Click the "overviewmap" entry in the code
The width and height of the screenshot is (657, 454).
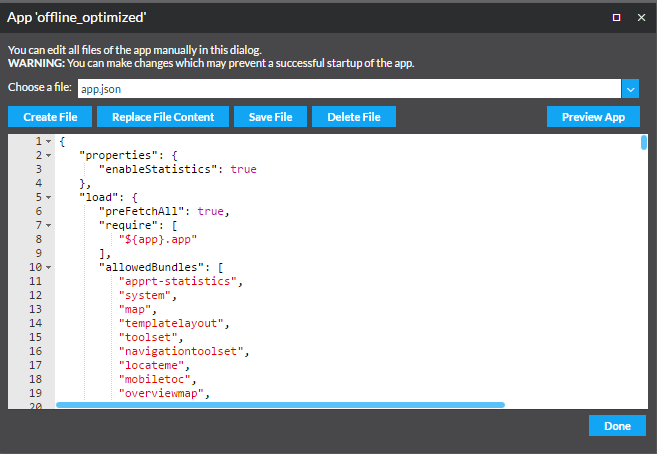pyautogui.click(x=164, y=394)
